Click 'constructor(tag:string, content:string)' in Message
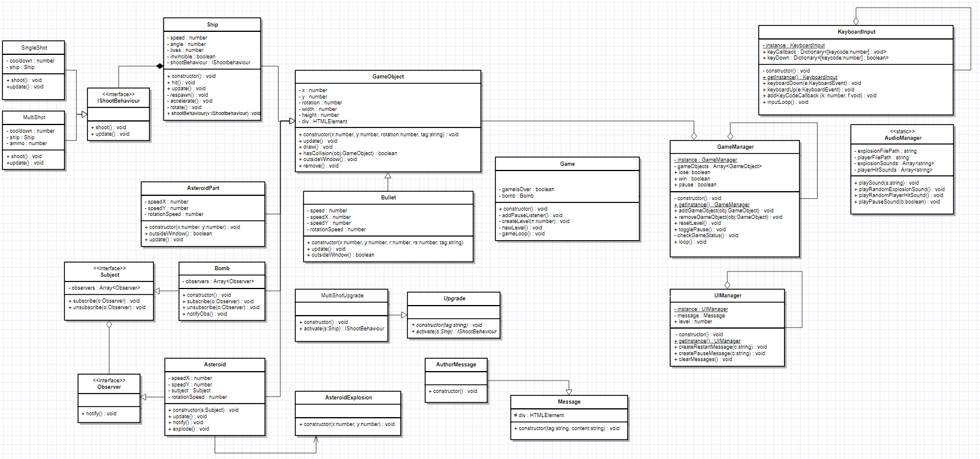Image resolution: width=980 pixels, height=459 pixels. click(x=567, y=428)
